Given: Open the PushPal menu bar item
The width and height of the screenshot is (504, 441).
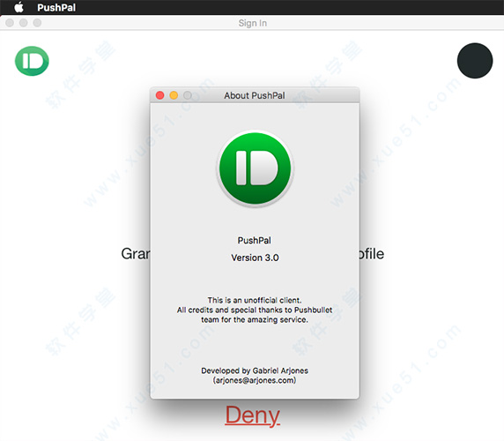Looking at the screenshot, I should (56, 7).
